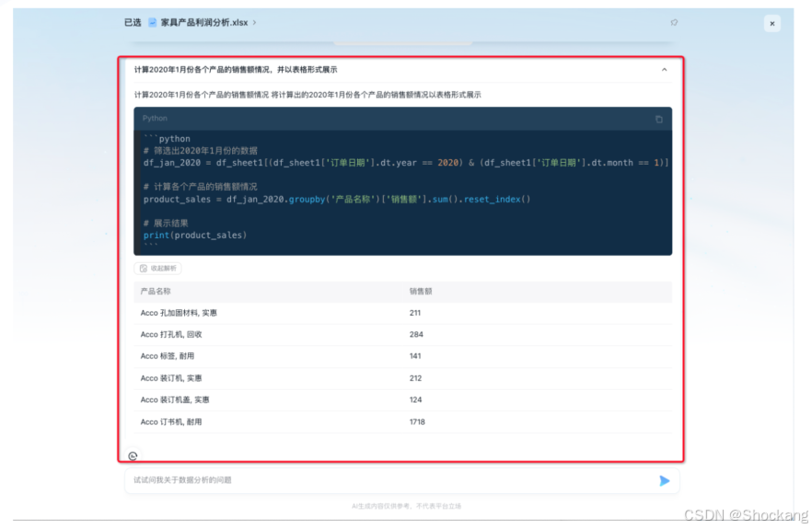
Task: Click the sales value 211
Action: 415,313
